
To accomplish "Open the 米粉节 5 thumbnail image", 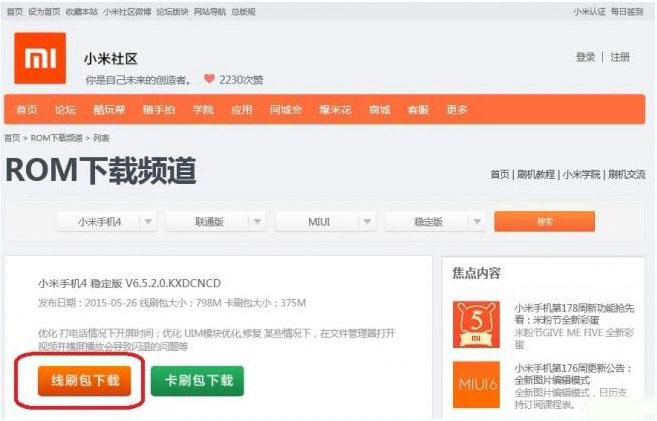I will click(476, 324).
